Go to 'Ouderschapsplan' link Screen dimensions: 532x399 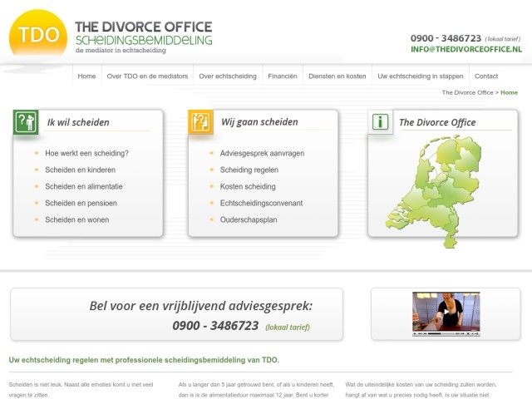pyautogui.click(x=249, y=220)
